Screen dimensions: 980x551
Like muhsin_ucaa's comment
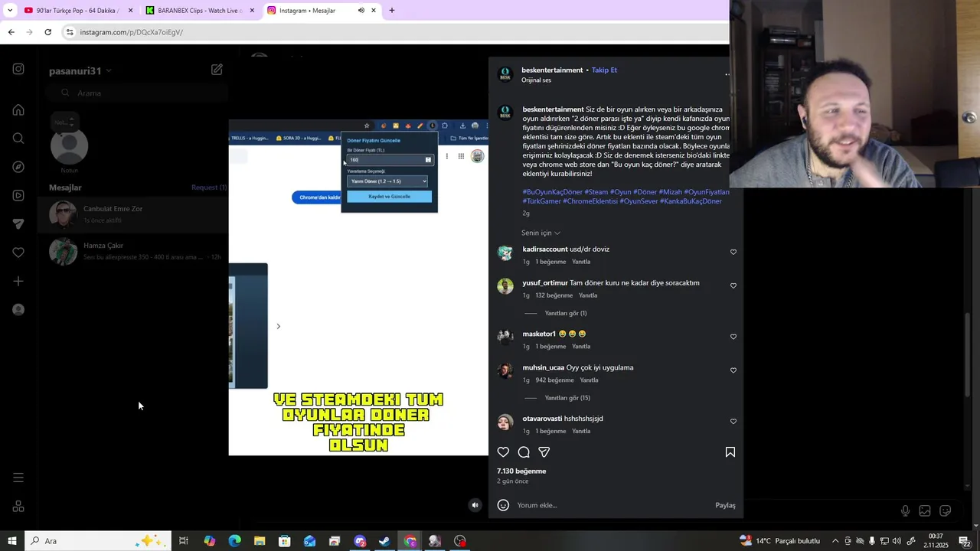[733, 370]
